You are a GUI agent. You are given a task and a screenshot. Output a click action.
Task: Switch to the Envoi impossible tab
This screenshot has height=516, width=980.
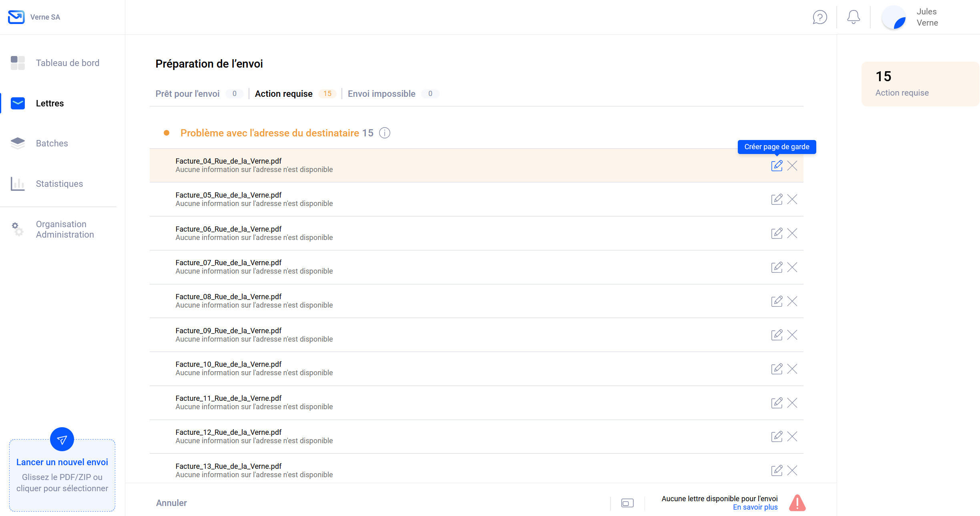pos(382,94)
